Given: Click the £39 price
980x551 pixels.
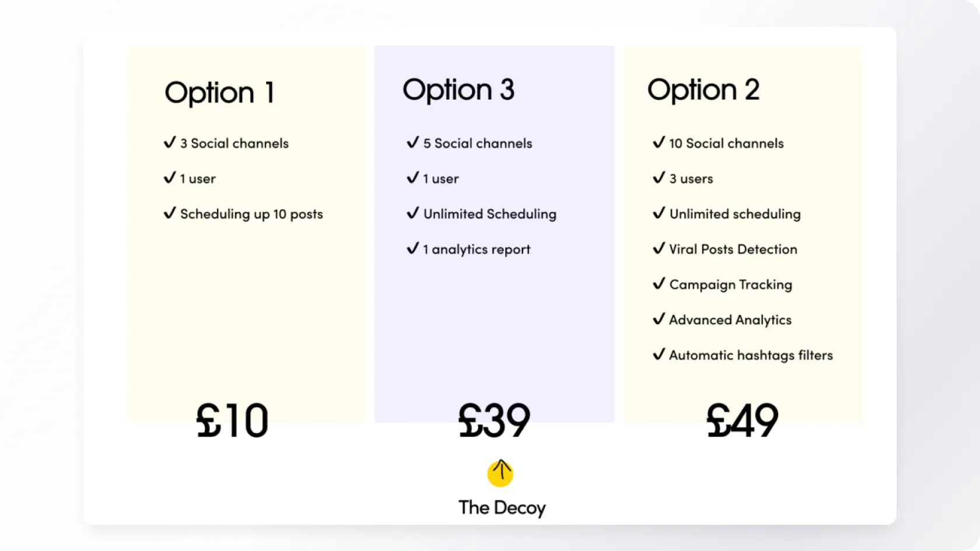Looking at the screenshot, I should (x=494, y=420).
